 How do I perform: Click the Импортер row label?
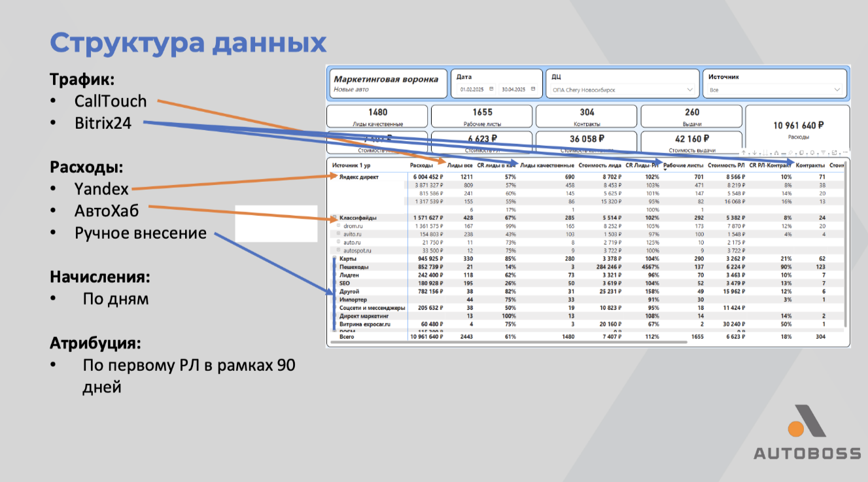[353, 300]
